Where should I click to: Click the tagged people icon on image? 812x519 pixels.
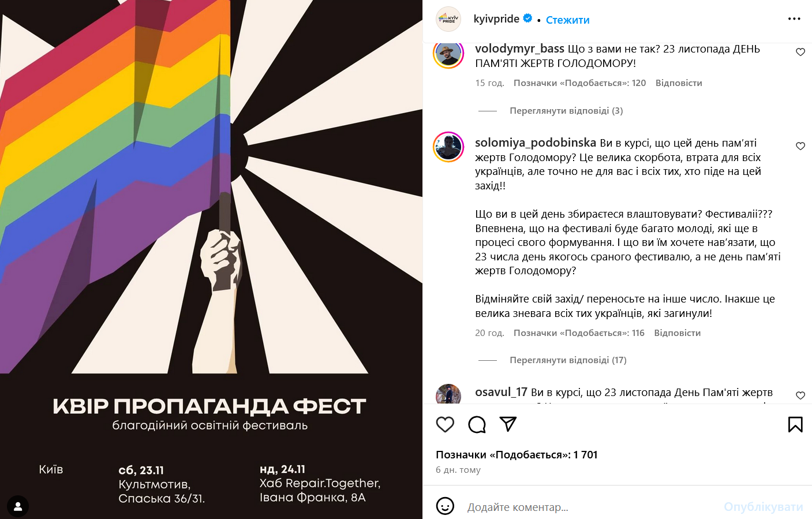tap(18, 506)
